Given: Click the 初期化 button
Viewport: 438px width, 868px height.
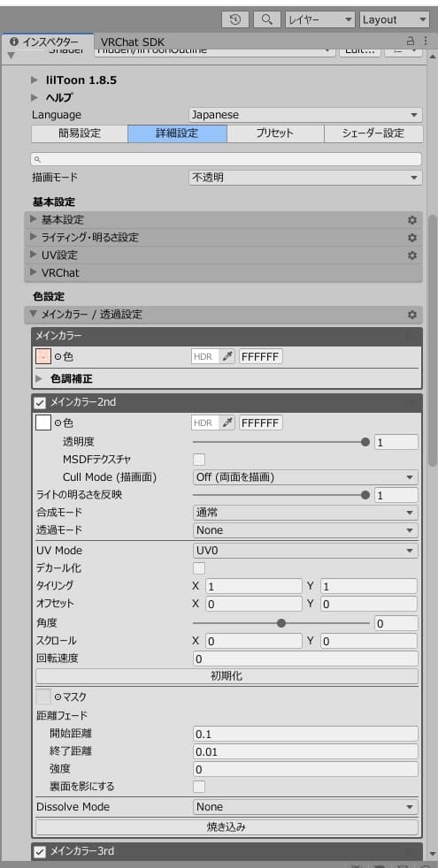Looking at the screenshot, I should click(227, 676).
